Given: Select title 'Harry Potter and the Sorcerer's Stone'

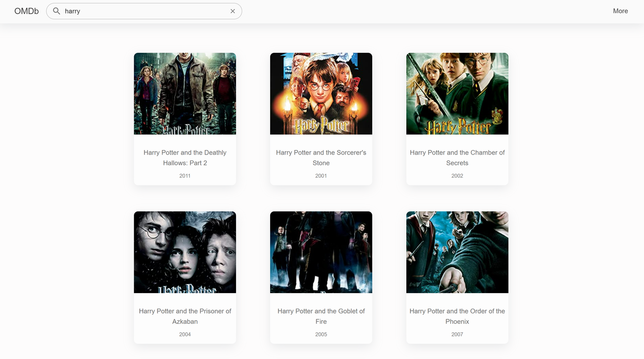Looking at the screenshot, I should point(321,158).
